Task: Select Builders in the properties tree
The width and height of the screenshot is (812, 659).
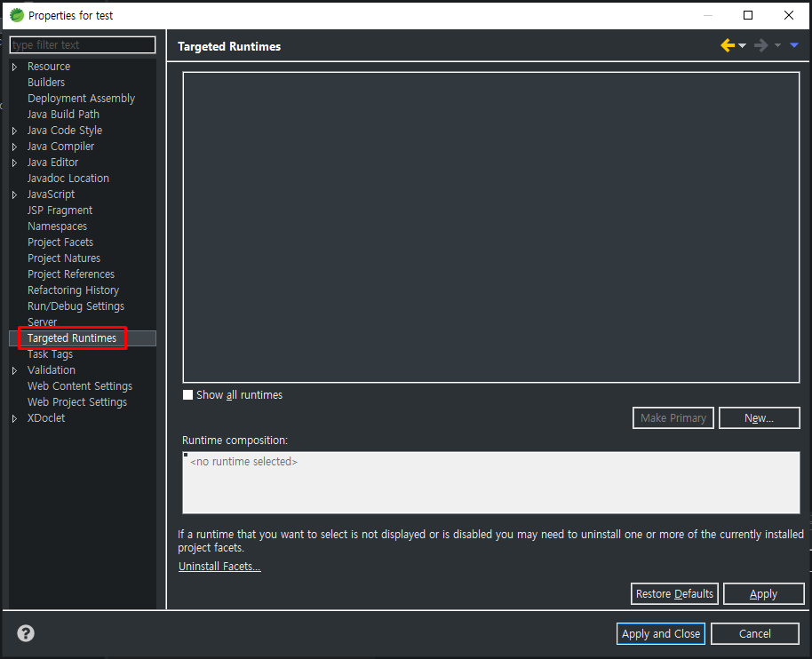Action: [46, 83]
